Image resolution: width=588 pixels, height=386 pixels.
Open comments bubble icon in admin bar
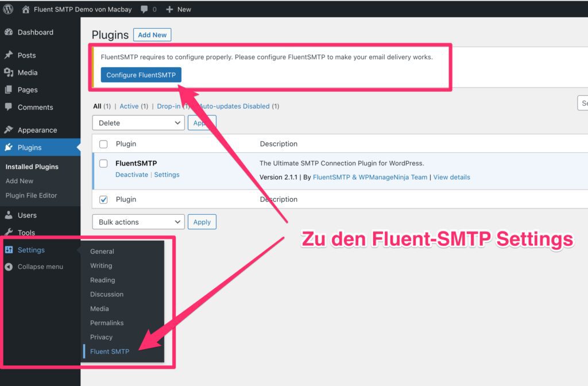click(x=144, y=9)
